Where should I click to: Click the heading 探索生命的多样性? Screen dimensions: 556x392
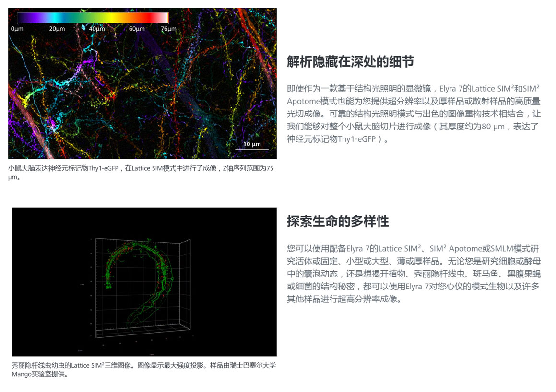coord(338,221)
